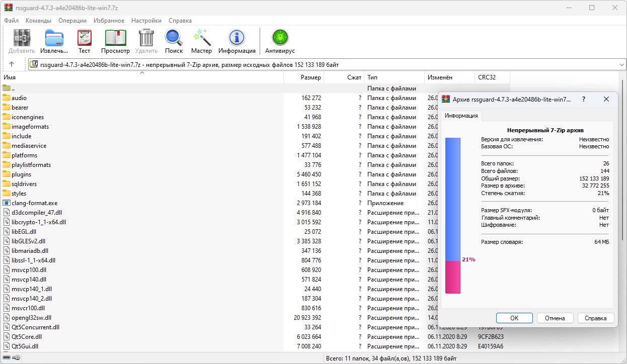
Task: Click the Information (Информация) toolbar icon
Action: pos(237,39)
